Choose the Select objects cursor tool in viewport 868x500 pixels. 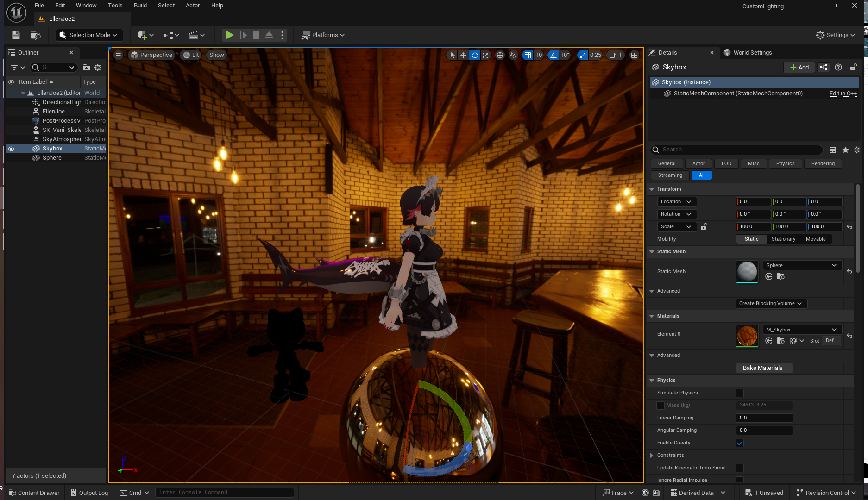point(453,55)
